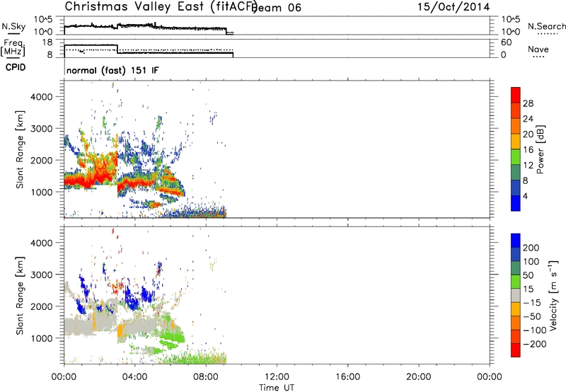Click the red top segment of power colorbar
This screenshot has height=392, width=566.
516,95
